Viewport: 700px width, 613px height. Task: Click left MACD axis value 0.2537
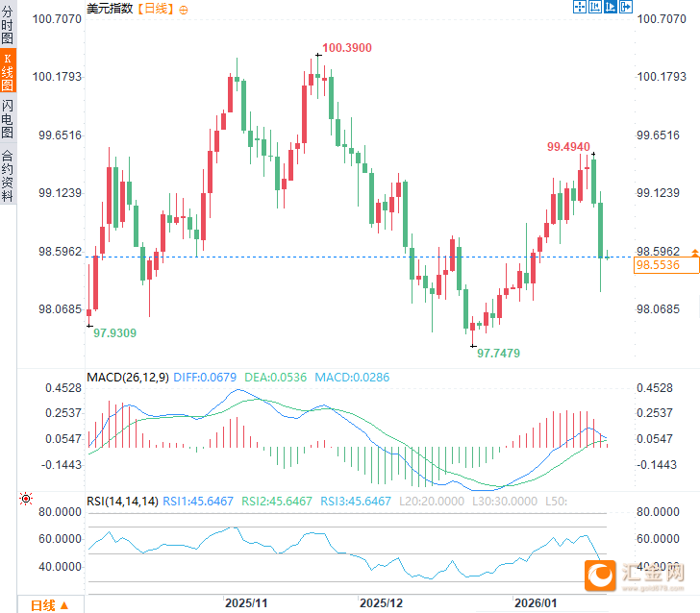click(63, 413)
